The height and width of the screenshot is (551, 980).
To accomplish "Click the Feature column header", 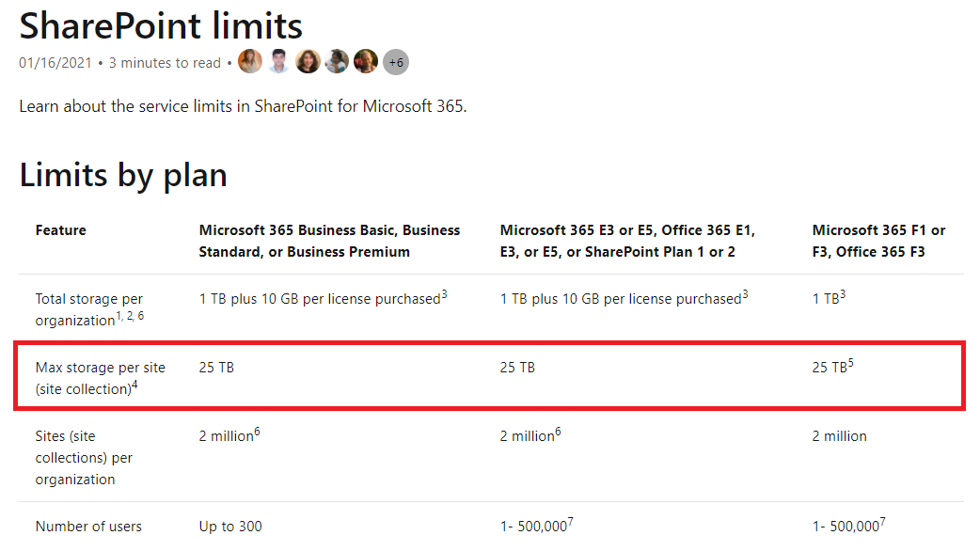I will point(60,230).
